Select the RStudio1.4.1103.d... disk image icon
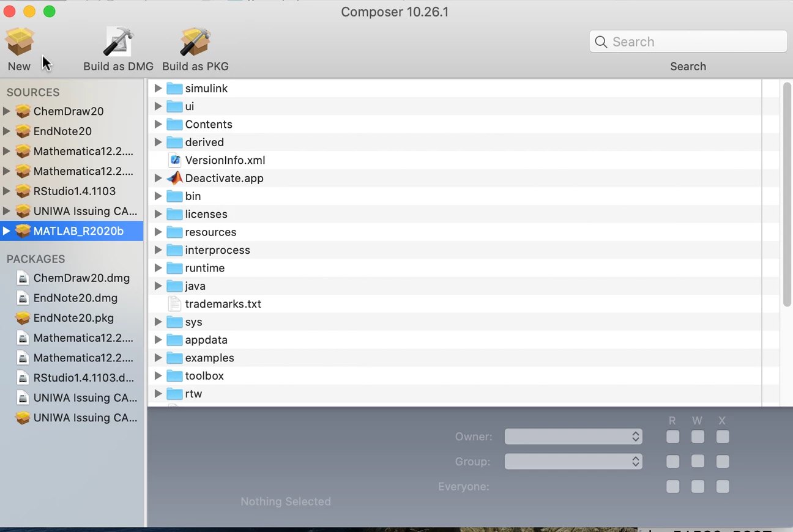 23,378
